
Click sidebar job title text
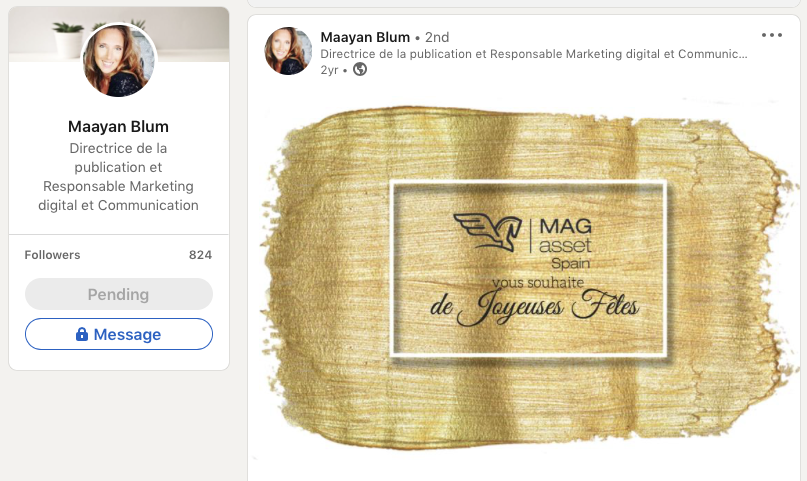pos(118,176)
